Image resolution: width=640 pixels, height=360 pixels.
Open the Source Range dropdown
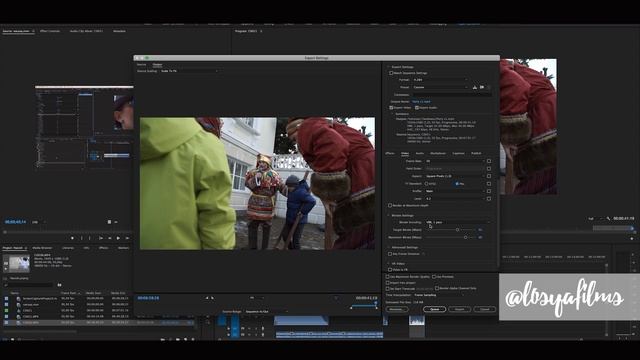pos(266,311)
